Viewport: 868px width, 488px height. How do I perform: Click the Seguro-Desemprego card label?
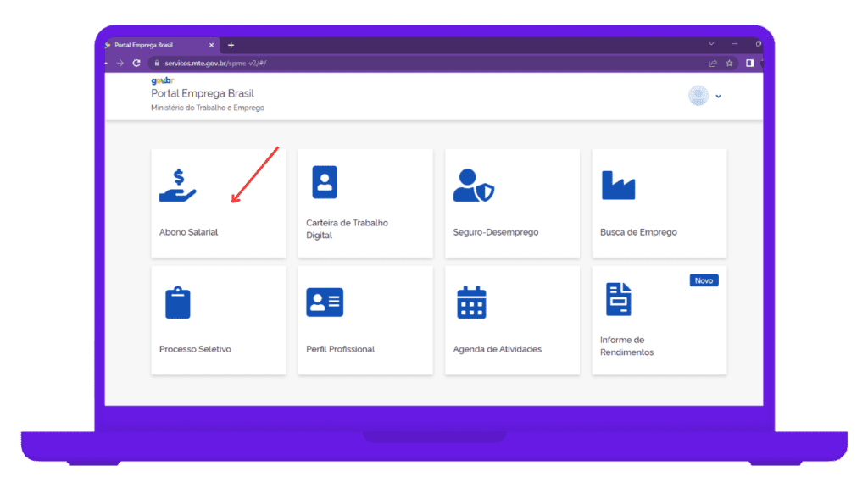pyautogui.click(x=496, y=232)
